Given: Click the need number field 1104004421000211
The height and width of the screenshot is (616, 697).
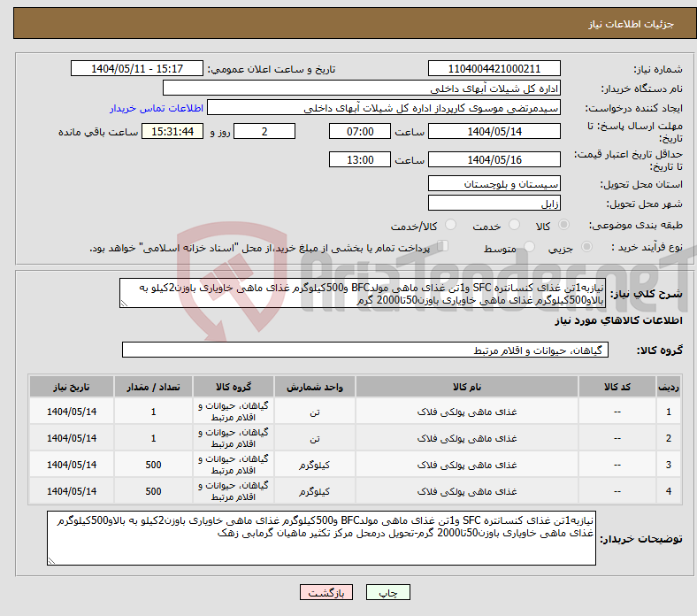Looking at the screenshot, I should (x=494, y=68).
